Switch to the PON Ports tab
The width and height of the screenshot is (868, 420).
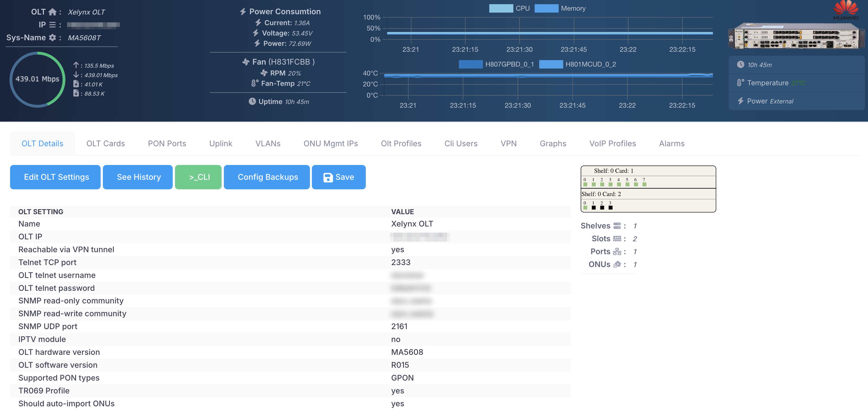(x=167, y=144)
